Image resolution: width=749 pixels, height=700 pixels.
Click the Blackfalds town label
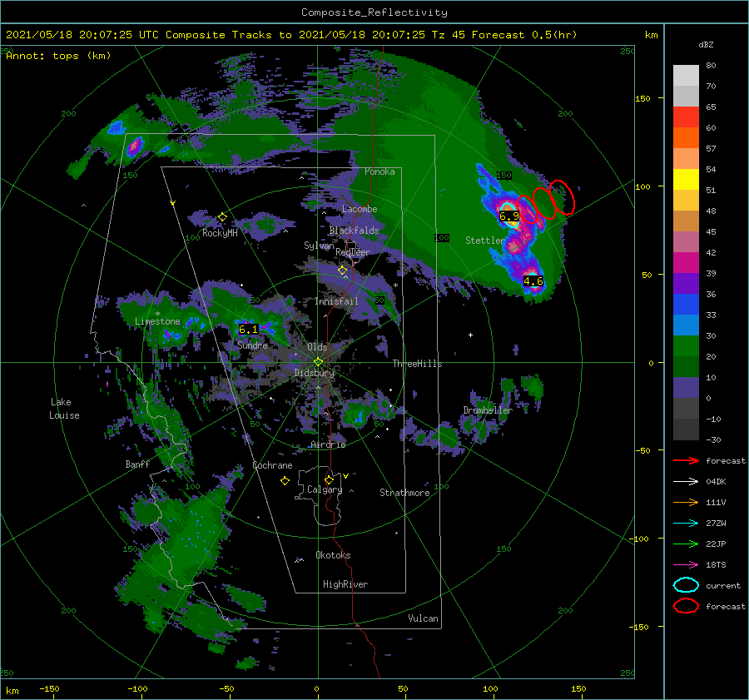click(354, 231)
